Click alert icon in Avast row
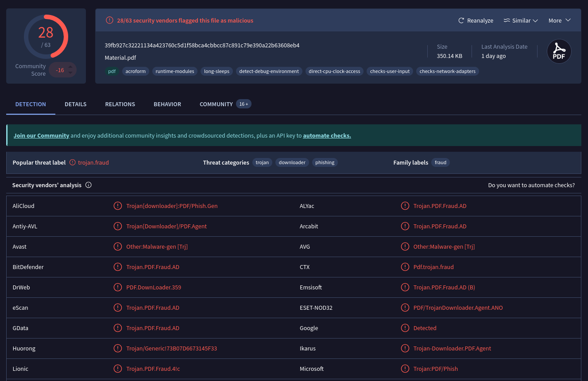This screenshot has height=381, width=588. [118, 246]
